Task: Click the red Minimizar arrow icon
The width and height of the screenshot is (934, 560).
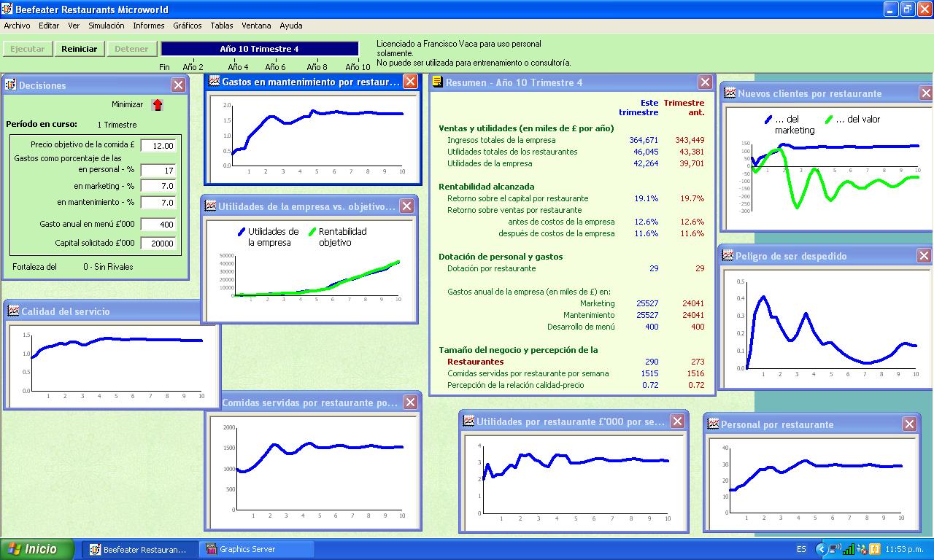Action: pyautogui.click(x=158, y=105)
